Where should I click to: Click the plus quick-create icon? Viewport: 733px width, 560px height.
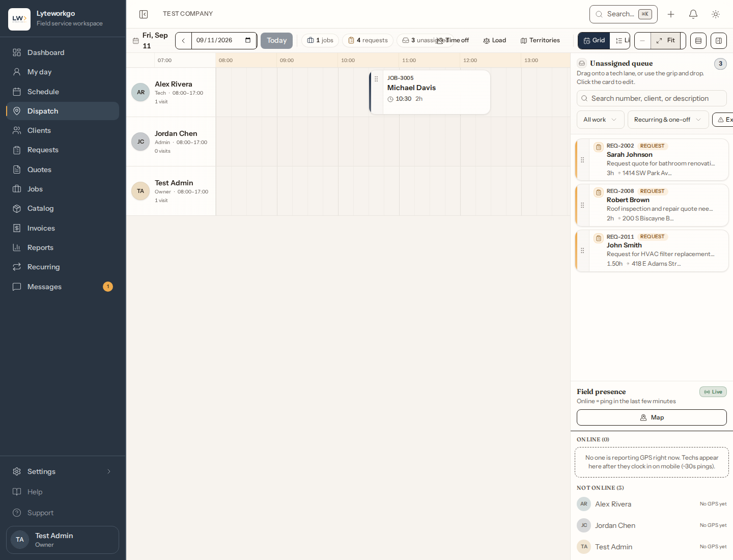pos(671,14)
